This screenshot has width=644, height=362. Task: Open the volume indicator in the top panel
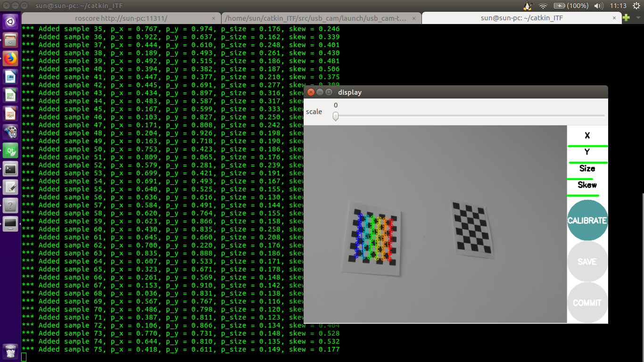pyautogui.click(x=599, y=6)
